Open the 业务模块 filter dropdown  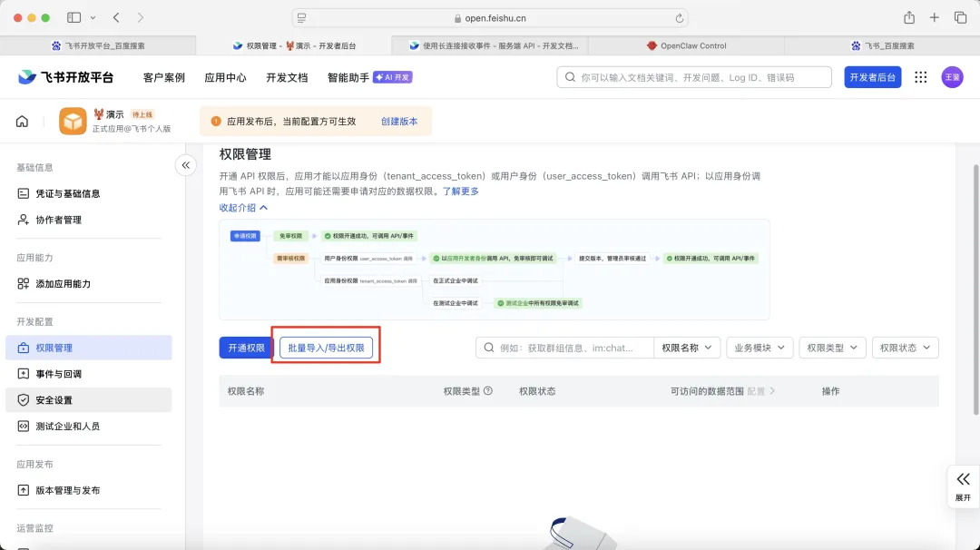pyautogui.click(x=759, y=348)
